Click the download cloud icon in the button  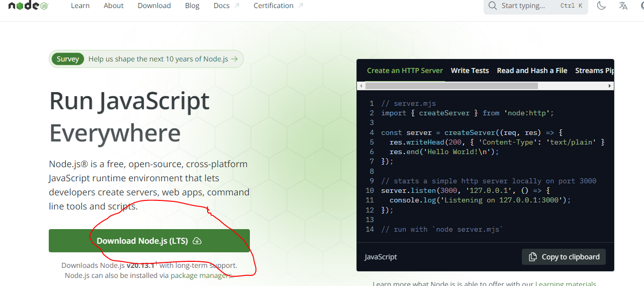coord(197,241)
